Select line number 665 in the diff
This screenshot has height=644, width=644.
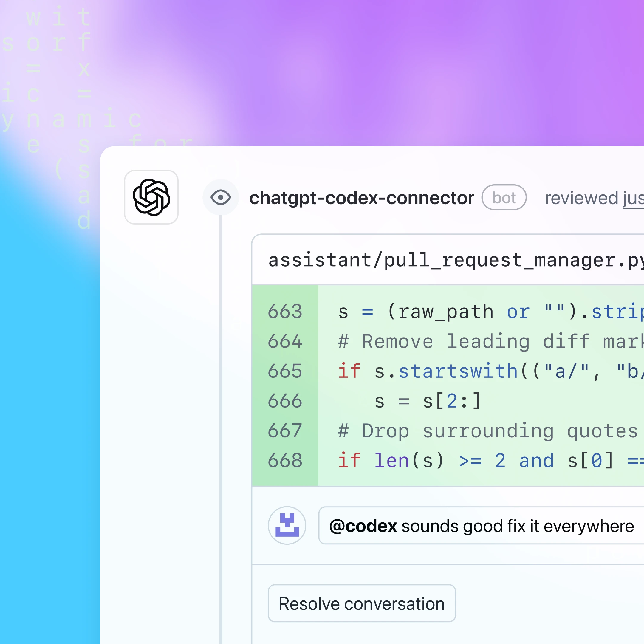285,371
